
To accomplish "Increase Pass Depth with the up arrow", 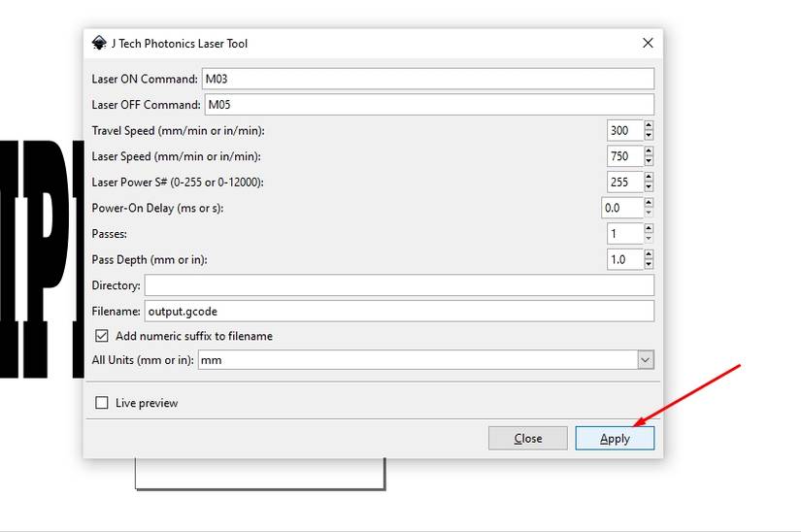I will click(649, 254).
